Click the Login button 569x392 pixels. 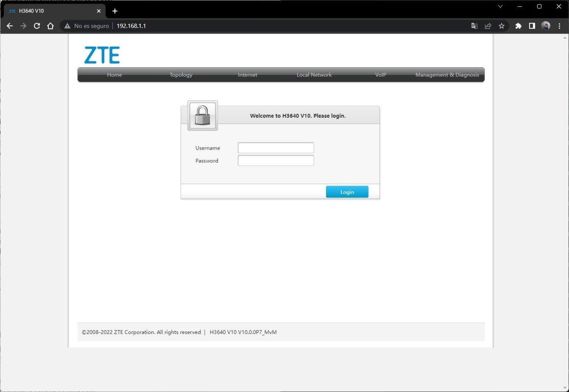tap(347, 192)
